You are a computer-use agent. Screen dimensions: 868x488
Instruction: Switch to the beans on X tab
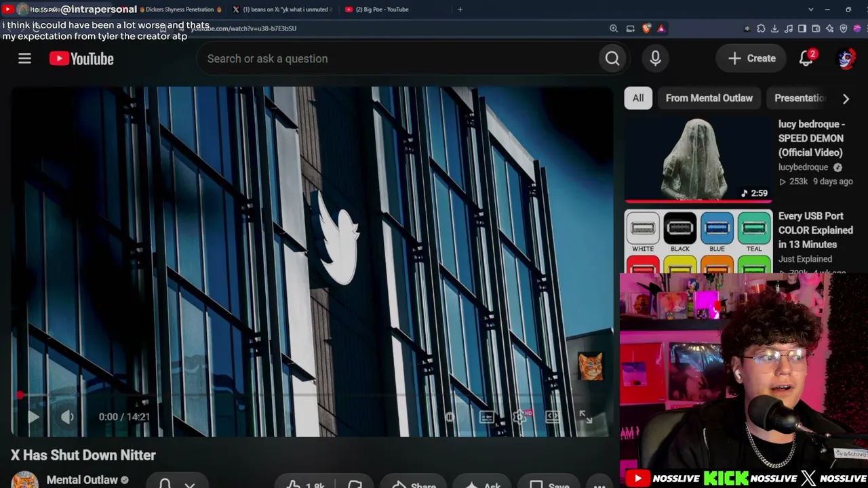[283, 9]
